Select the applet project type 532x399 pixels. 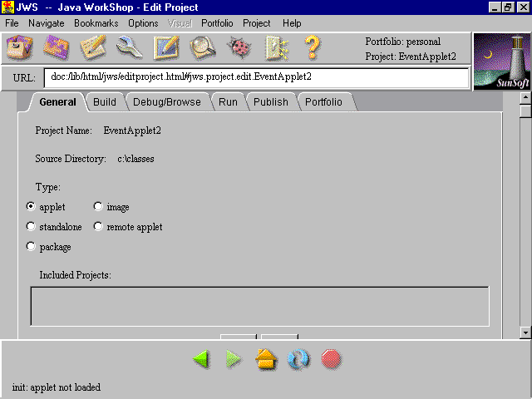pos(31,206)
